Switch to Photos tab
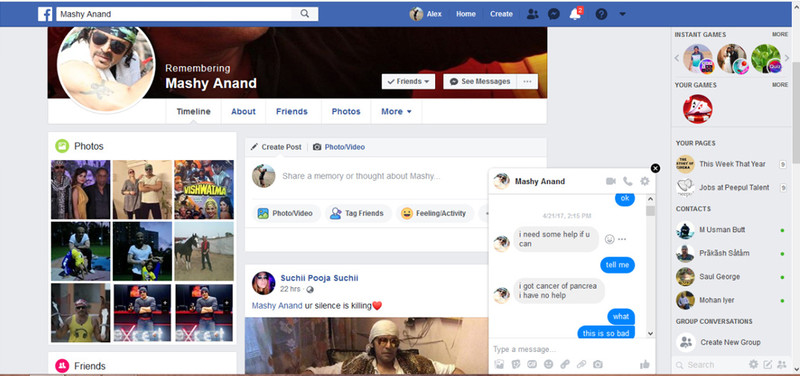800x376 pixels. click(346, 112)
